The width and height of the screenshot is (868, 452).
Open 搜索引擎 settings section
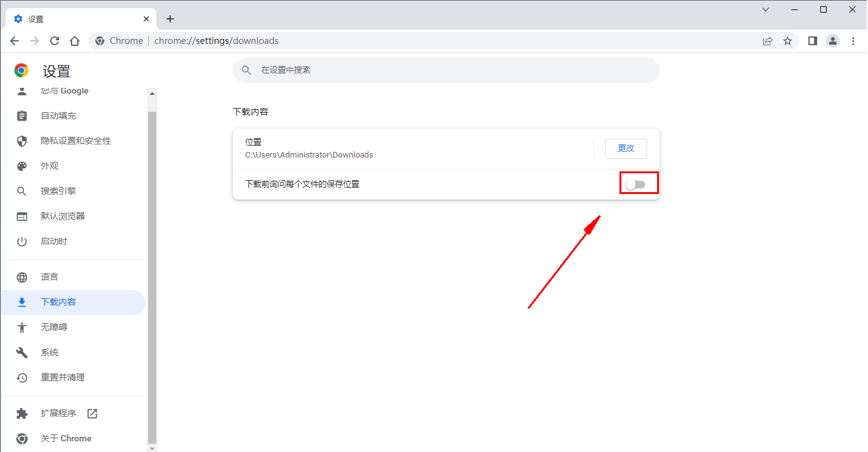click(x=58, y=191)
